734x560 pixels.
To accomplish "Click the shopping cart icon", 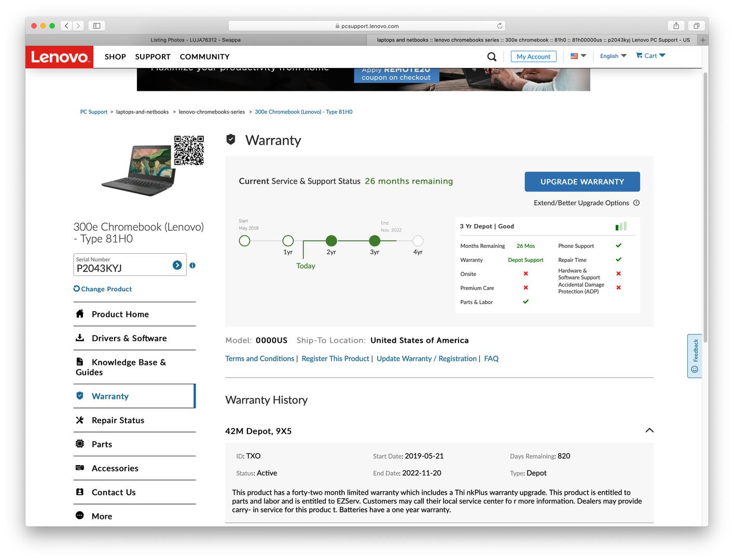I will [x=639, y=55].
